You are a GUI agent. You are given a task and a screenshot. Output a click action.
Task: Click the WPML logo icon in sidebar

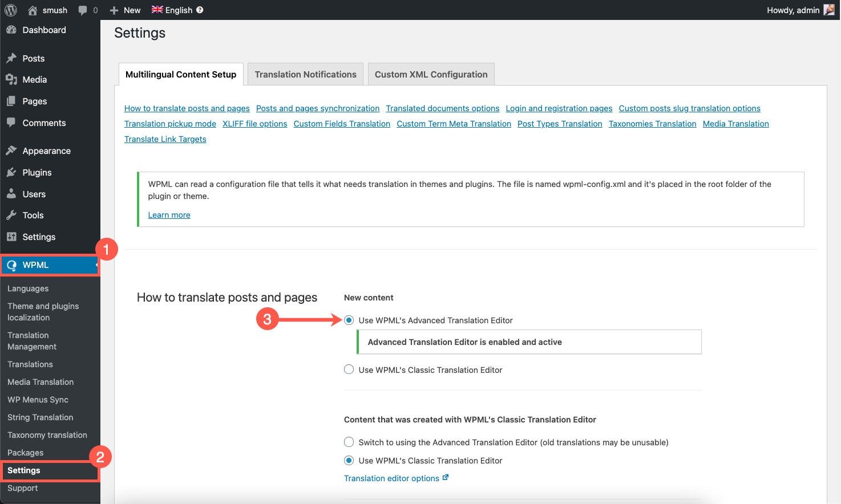click(x=11, y=265)
